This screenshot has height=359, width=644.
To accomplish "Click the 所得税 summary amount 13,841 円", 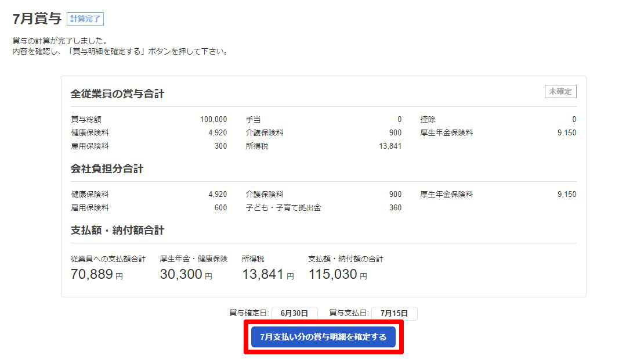I will pyautogui.click(x=268, y=274).
